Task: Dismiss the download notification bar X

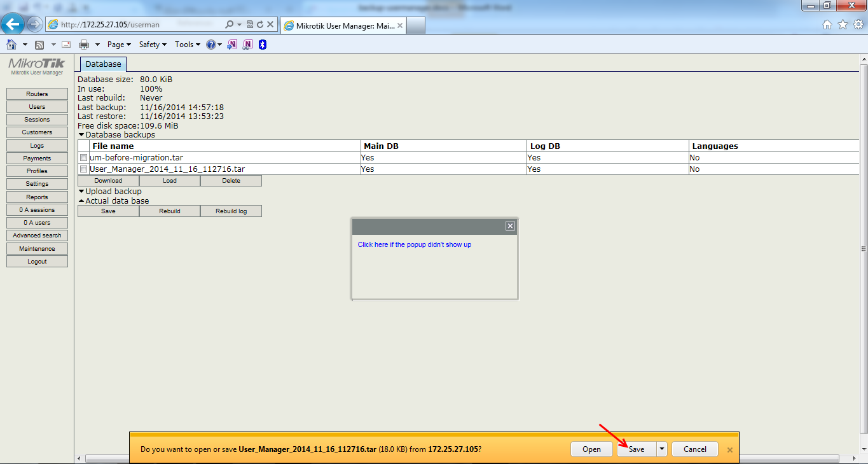Action: [730, 449]
